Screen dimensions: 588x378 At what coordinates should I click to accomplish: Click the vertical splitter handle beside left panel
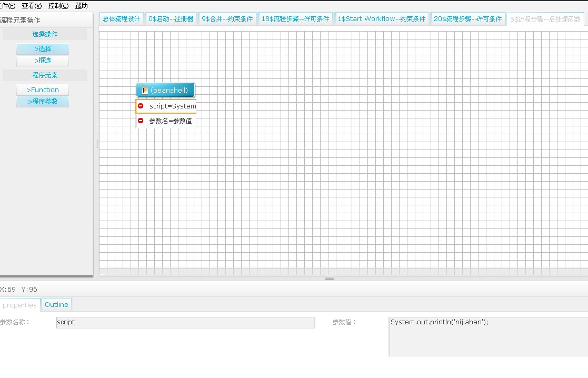(96, 144)
